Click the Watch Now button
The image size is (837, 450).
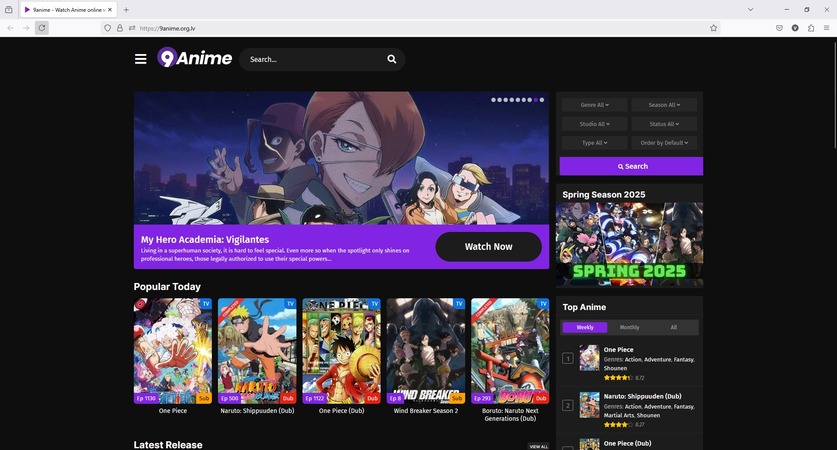[488, 247]
